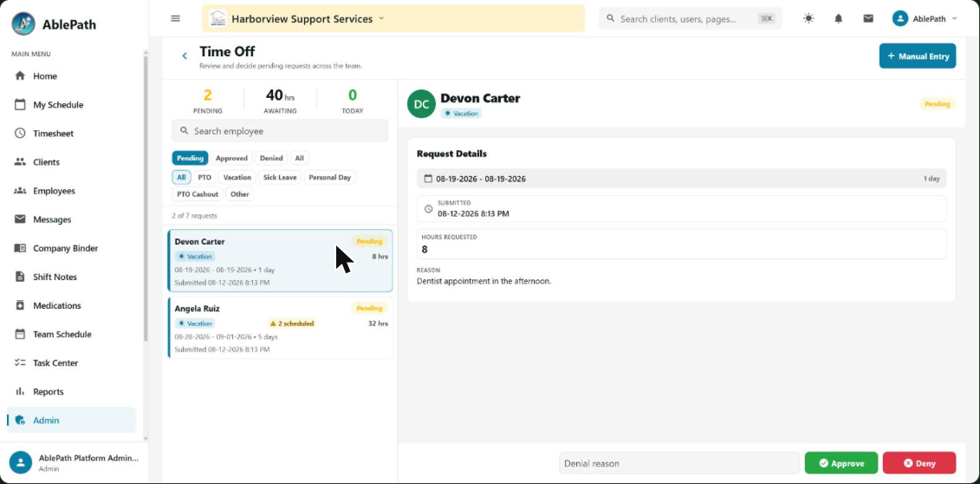Image resolution: width=980 pixels, height=484 pixels.
Task: Click the Manual Entry button
Action: (918, 56)
